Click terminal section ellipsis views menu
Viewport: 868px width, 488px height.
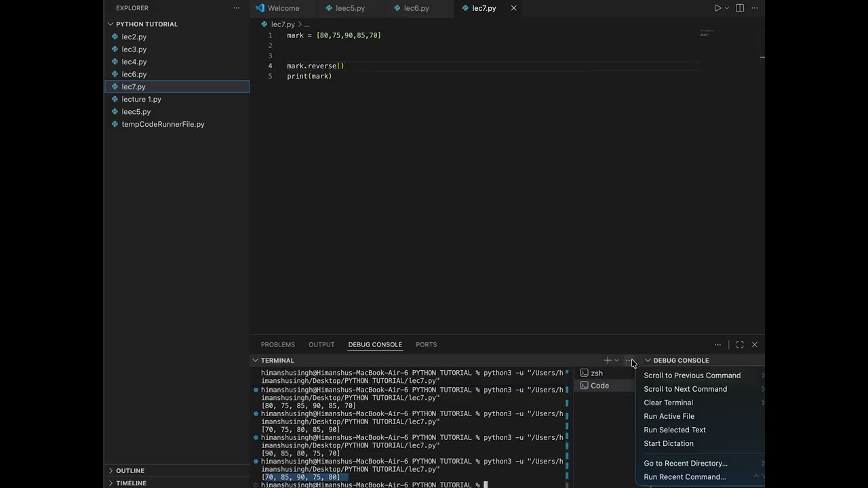click(629, 361)
